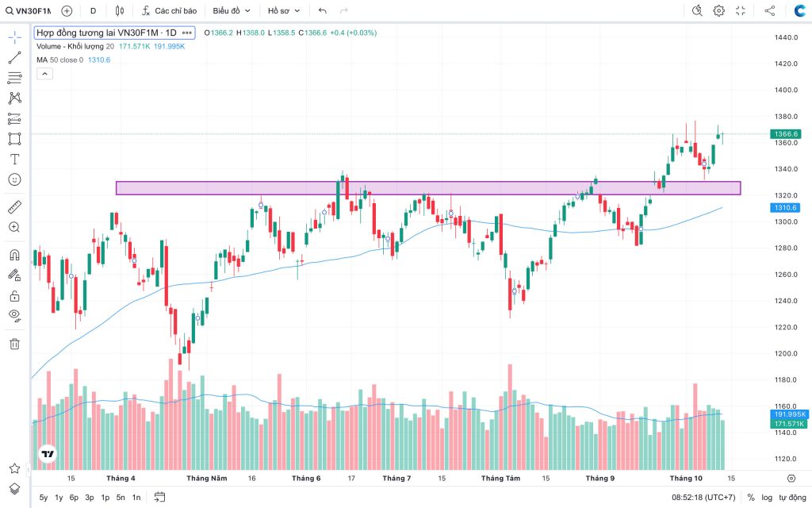Viewport: 812px width, 508px height.
Task: Switch to the 1y time range
Action: (x=59, y=498)
